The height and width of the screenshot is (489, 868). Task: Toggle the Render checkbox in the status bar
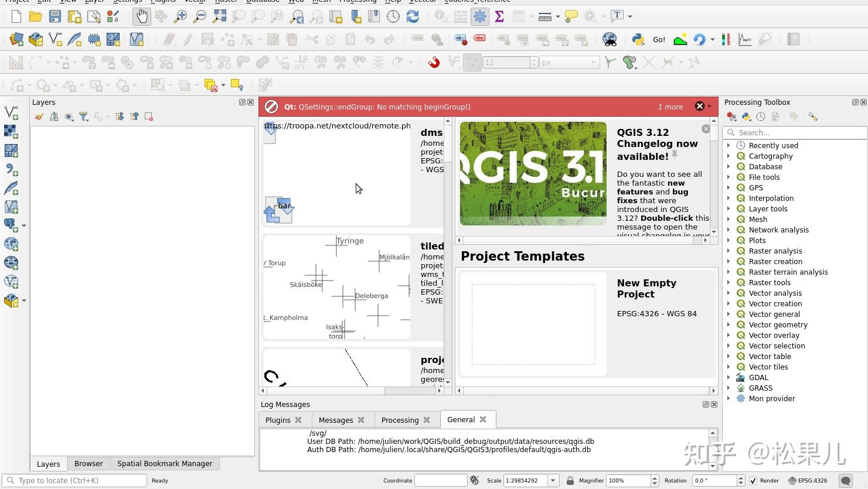coord(753,480)
